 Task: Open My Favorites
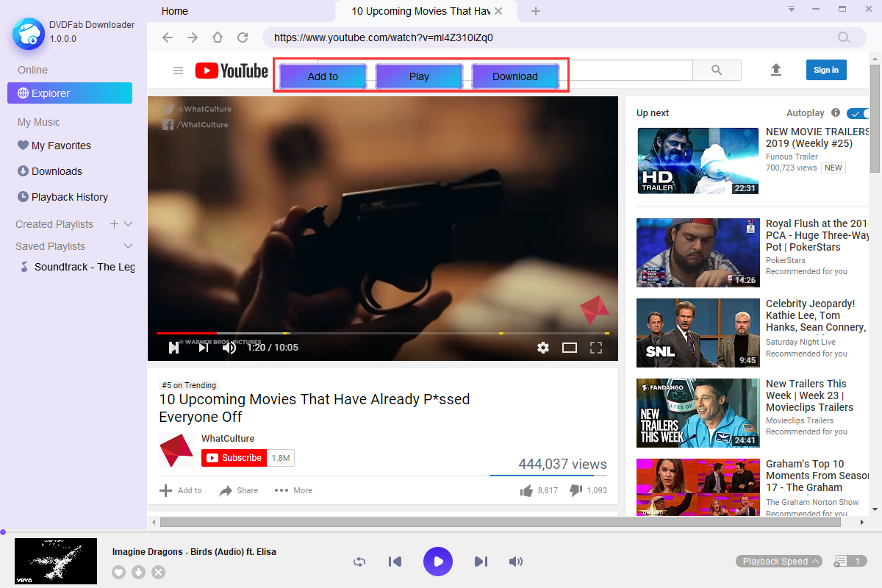click(x=62, y=146)
